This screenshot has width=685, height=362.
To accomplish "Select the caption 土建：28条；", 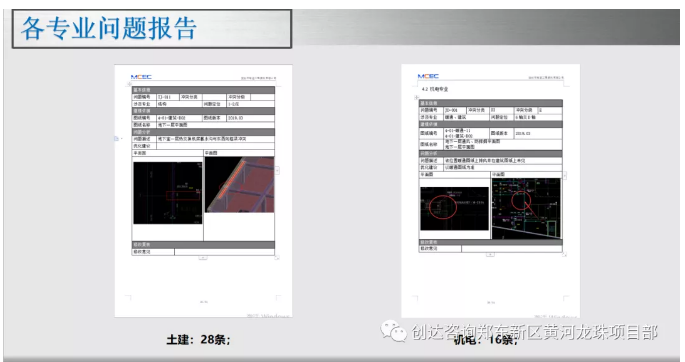I will pyautogui.click(x=198, y=339).
